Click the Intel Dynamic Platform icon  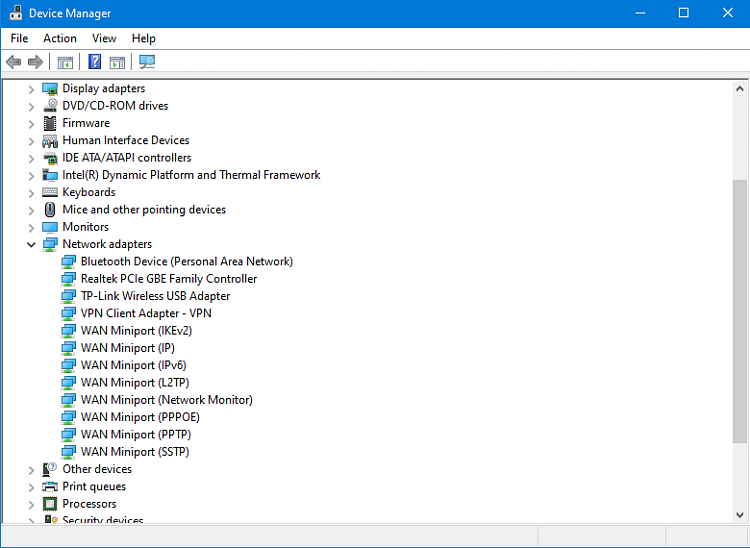[x=50, y=175]
